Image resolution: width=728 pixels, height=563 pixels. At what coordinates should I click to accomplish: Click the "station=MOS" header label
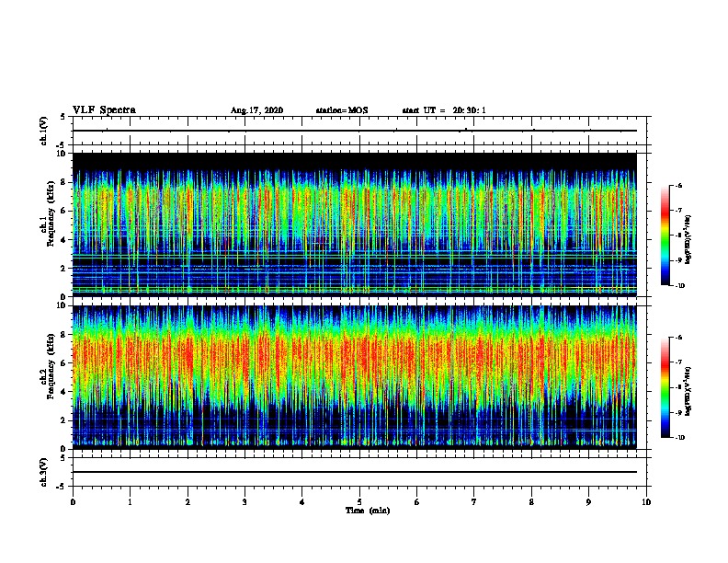click(342, 110)
